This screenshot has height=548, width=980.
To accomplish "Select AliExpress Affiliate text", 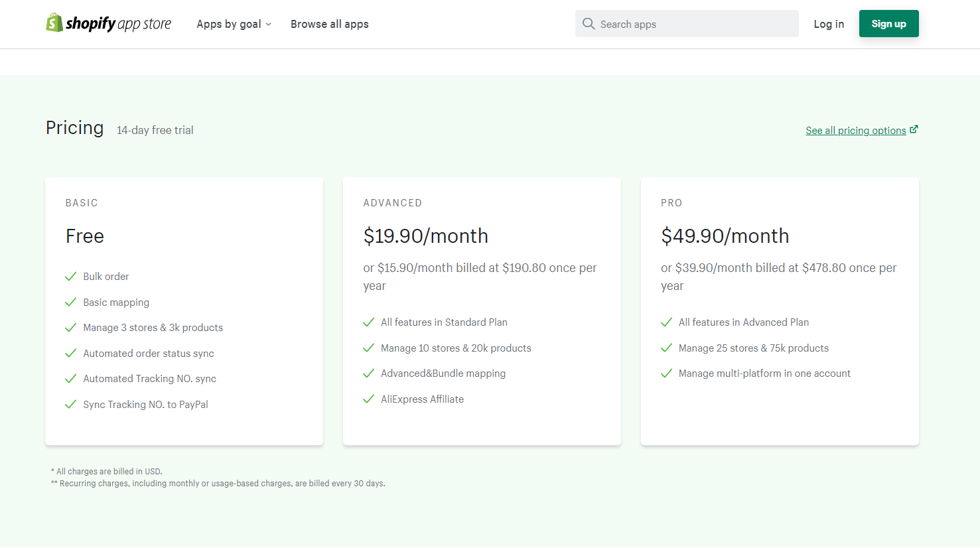I will tap(422, 399).
